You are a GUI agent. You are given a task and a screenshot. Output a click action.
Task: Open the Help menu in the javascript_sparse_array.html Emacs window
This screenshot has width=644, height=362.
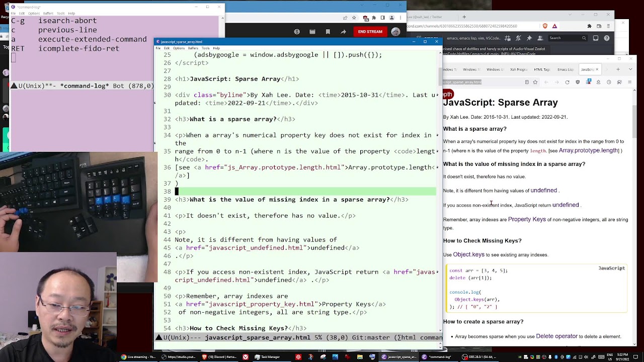(216, 48)
